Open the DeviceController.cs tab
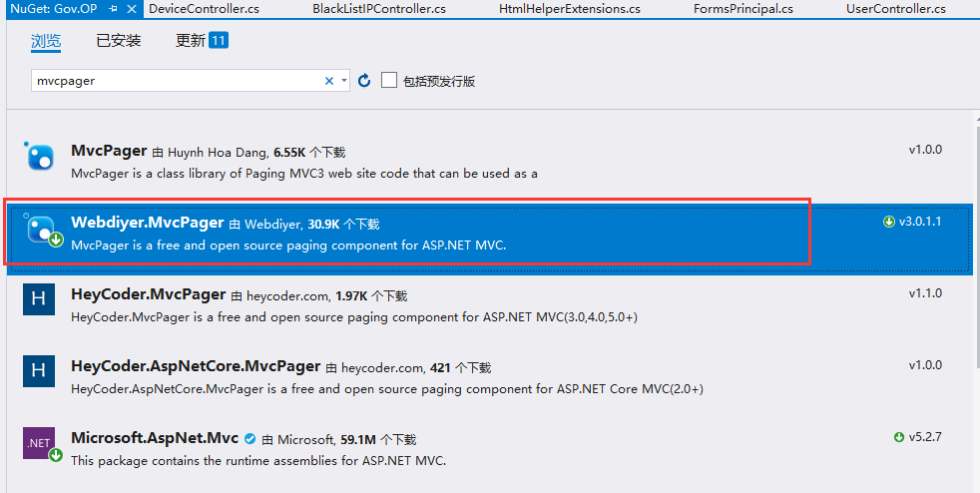The width and height of the screenshot is (980, 493). coord(204,9)
